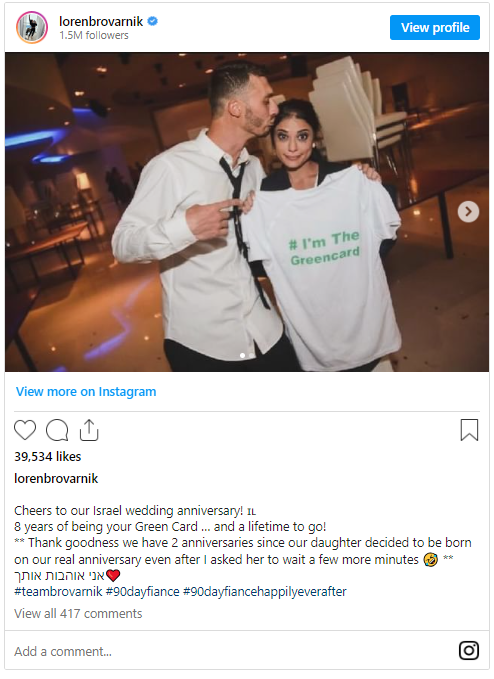Open the couple photo with Greencard shirt

pyautogui.click(x=247, y=212)
